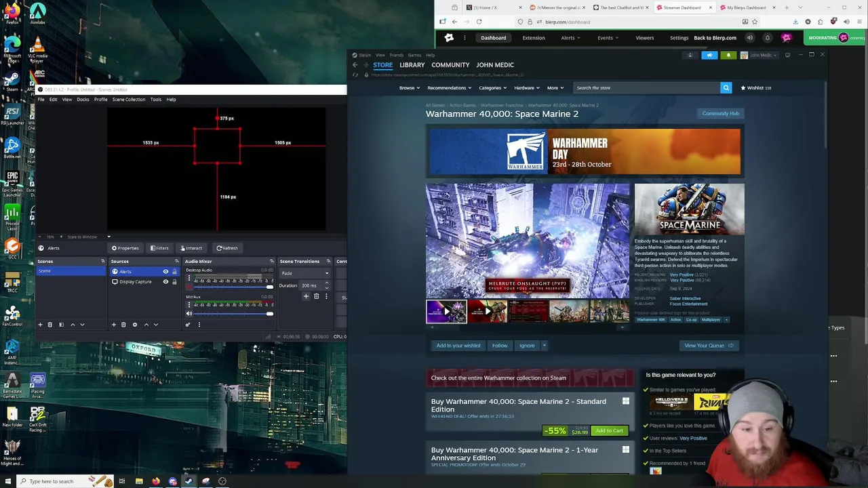Viewport: 868px width, 488px height.
Task: Move the selected source up in OBS
Action: tap(146, 325)
